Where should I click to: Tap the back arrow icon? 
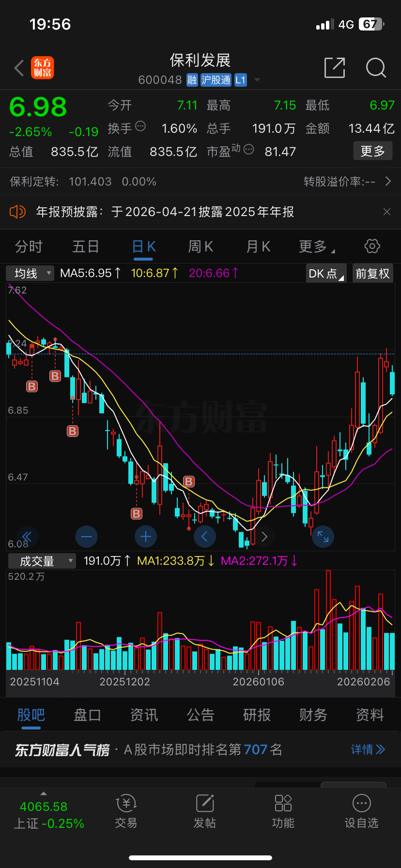[x=19, y=68]
